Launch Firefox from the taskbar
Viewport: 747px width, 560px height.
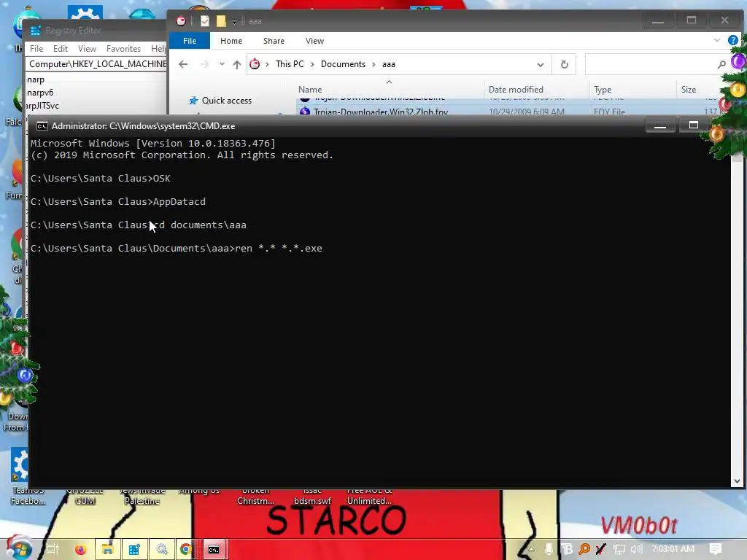[80, 549]
